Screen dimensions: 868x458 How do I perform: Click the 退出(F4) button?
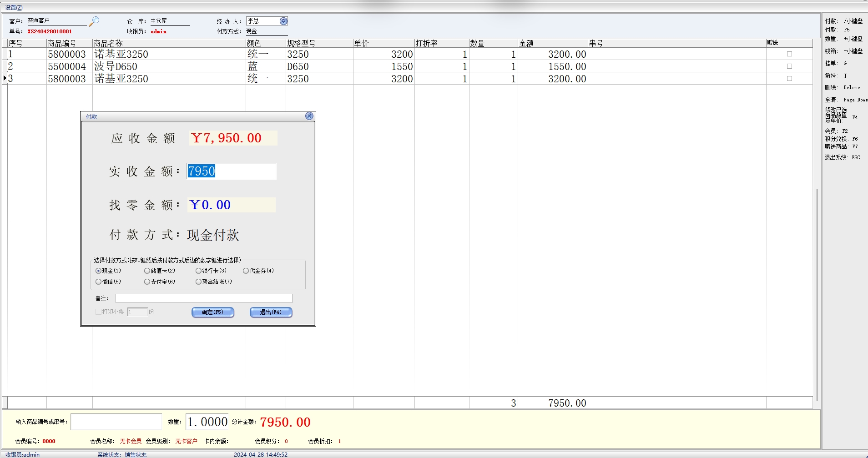tap(271, 312)
